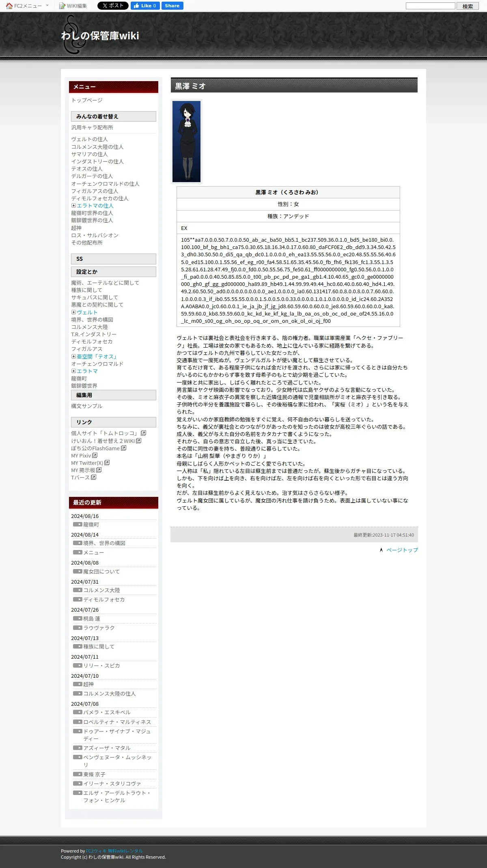Click external-link icon beside MY Twitter(X)
This screenshot has width=487, height=868.
[107, 463]
